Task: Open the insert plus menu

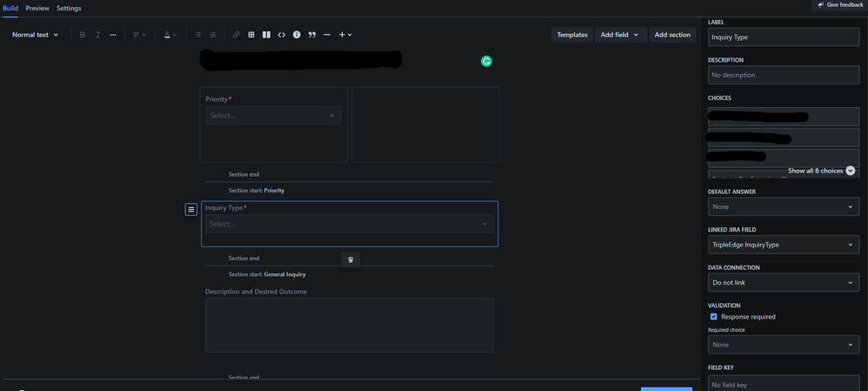Action: (345, 34)
